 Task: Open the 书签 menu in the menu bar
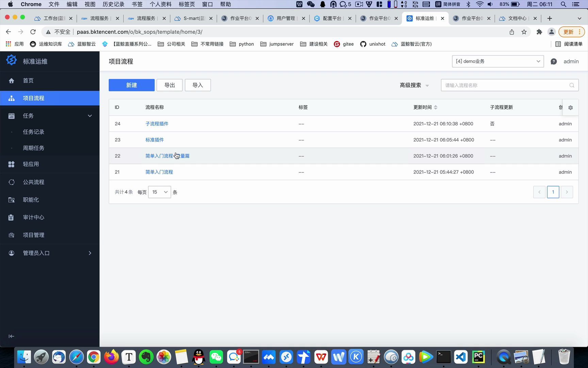tap(137, 4)
